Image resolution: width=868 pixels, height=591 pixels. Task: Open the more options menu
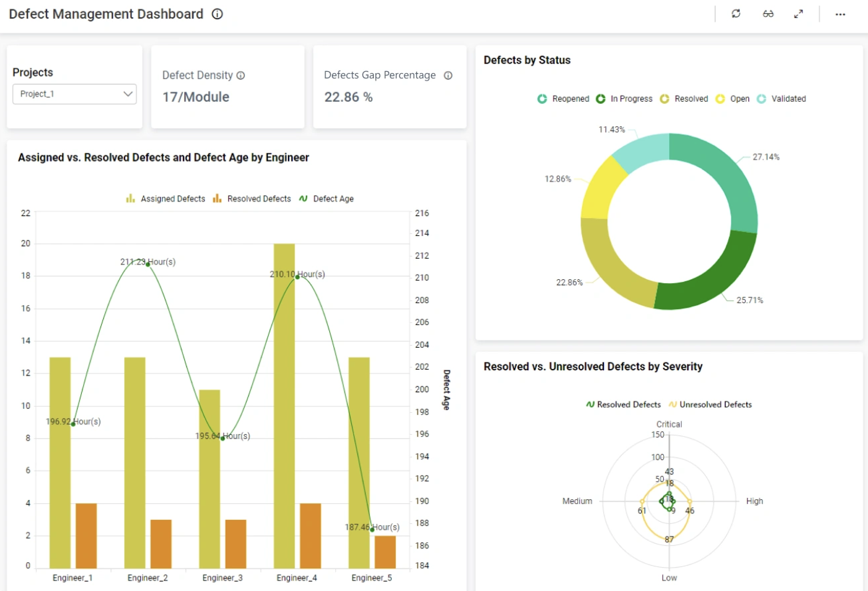coord(840,15)
